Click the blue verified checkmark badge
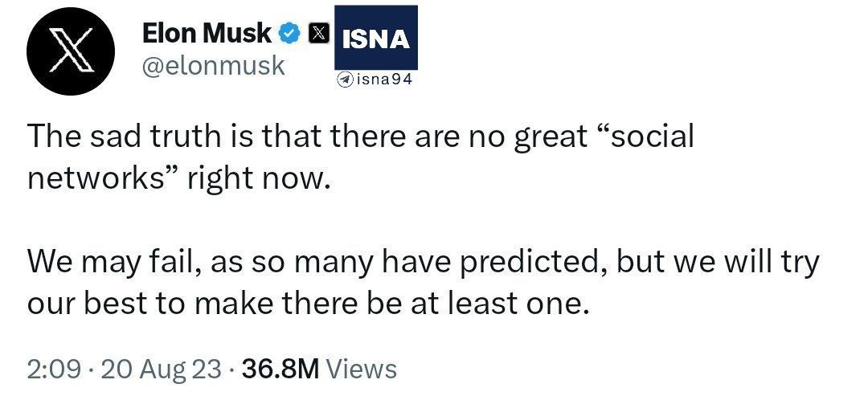 click(289, 34)
